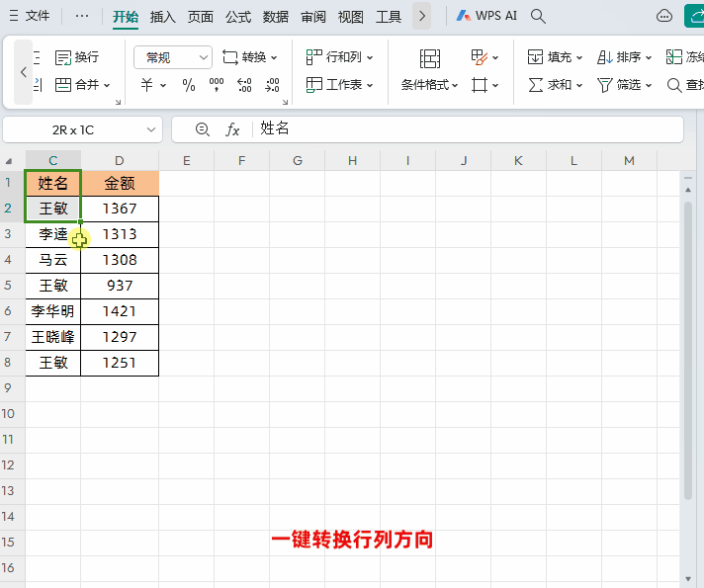Click the fx insert function icon
Image resolution: width=704 pixels, height=588 pixels.
click(x=232, y=129)
